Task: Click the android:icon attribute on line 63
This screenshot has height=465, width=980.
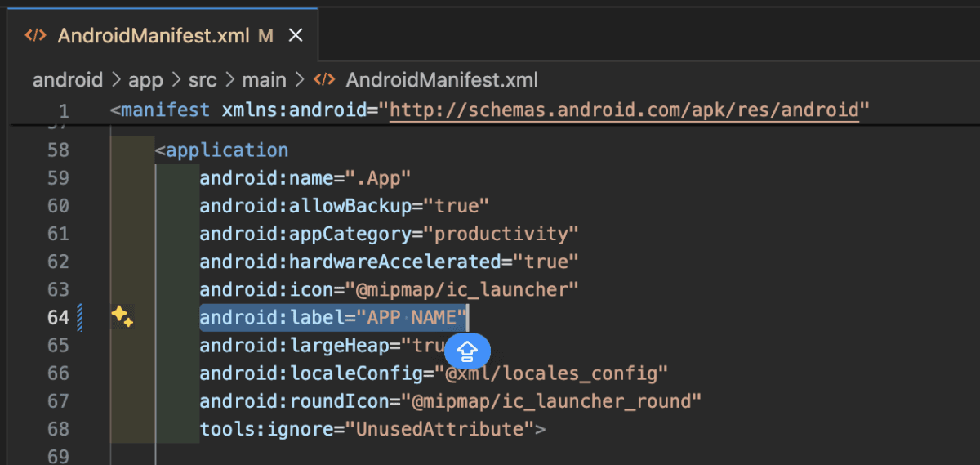Action: pyautogui.click(x=244, y=289)
